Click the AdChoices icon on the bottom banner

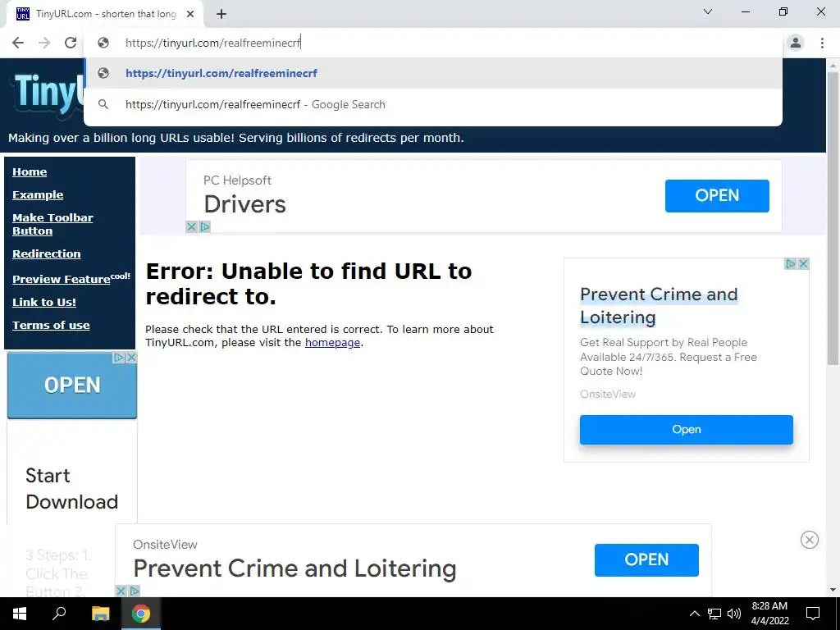(134, 591)
